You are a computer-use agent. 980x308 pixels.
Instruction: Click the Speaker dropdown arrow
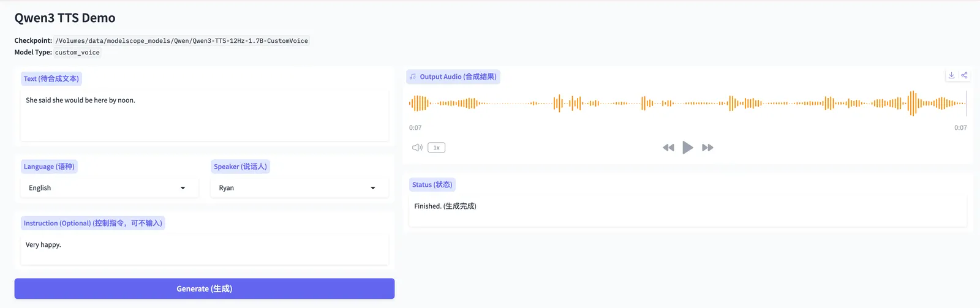tap(372, 188)
